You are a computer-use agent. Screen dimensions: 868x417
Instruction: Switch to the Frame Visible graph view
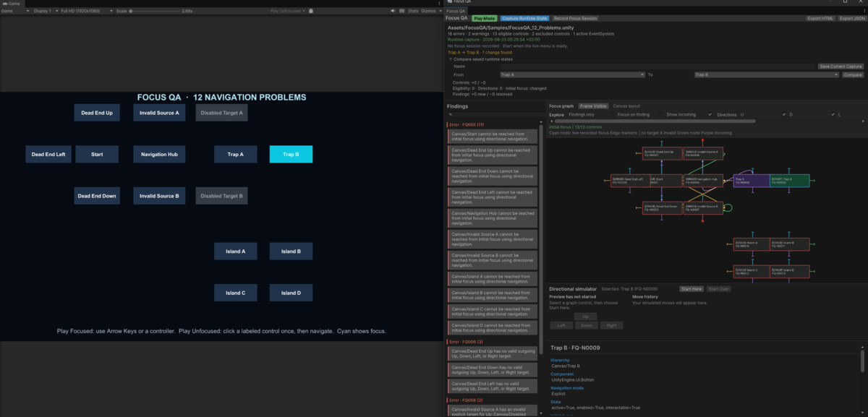pyautogui.click(x=594, y=106)
